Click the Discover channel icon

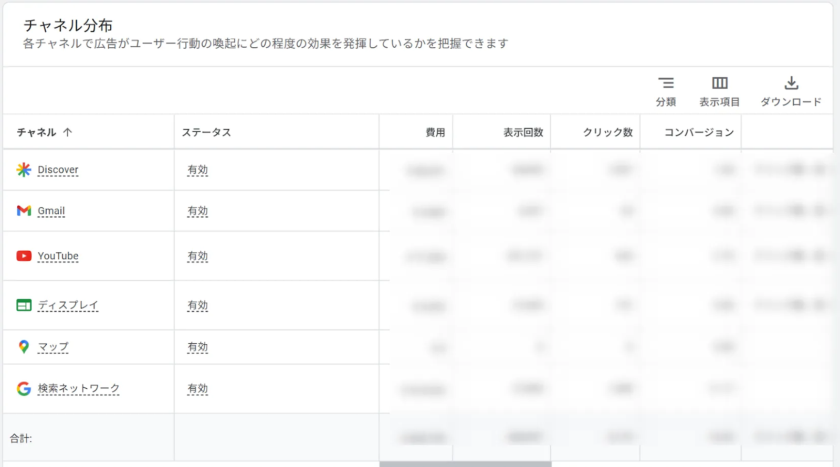[x=24, y=170]
